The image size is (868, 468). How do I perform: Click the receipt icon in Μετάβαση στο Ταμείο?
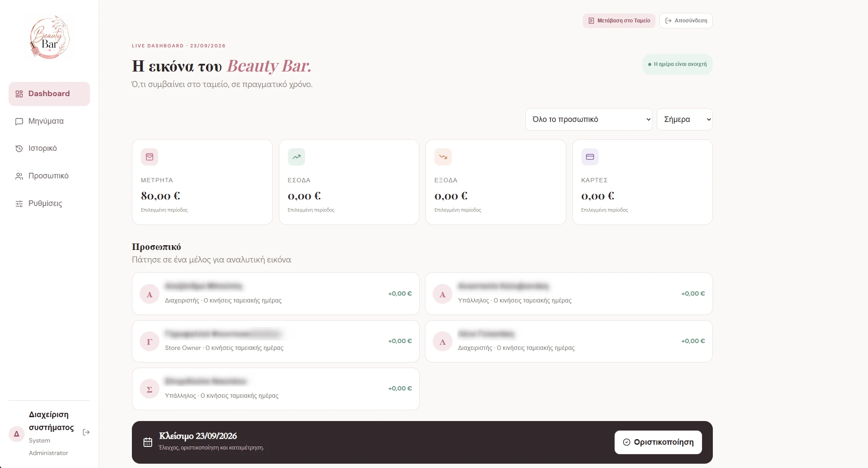(x=591, y=21)
